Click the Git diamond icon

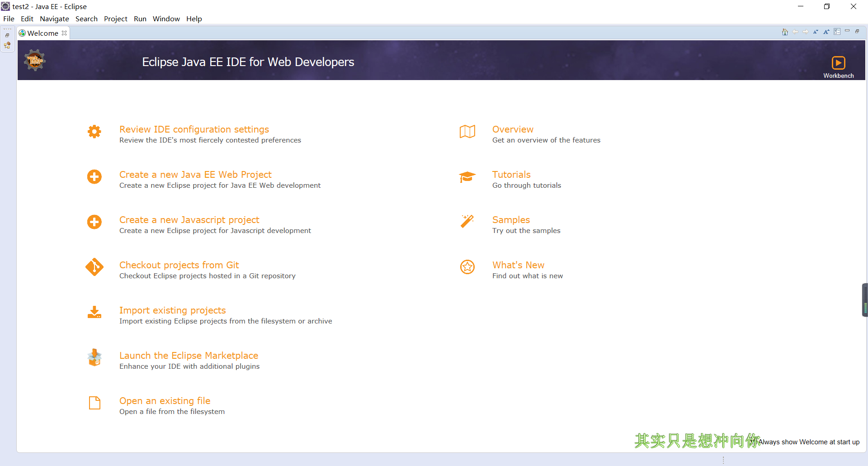pos(94,267)
